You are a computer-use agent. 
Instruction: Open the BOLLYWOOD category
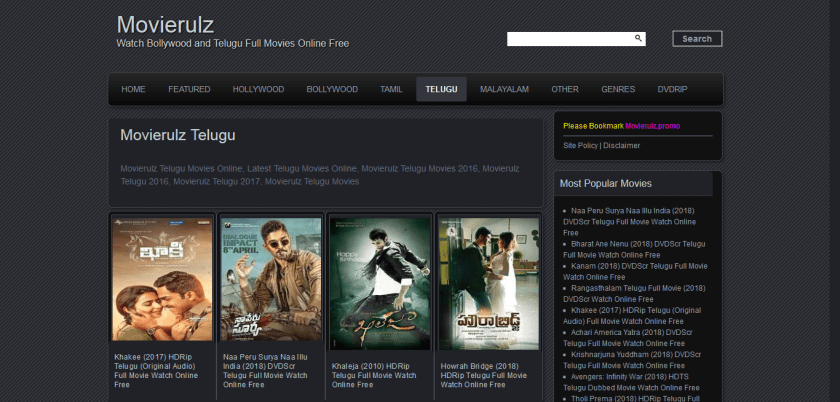[332, 89]
